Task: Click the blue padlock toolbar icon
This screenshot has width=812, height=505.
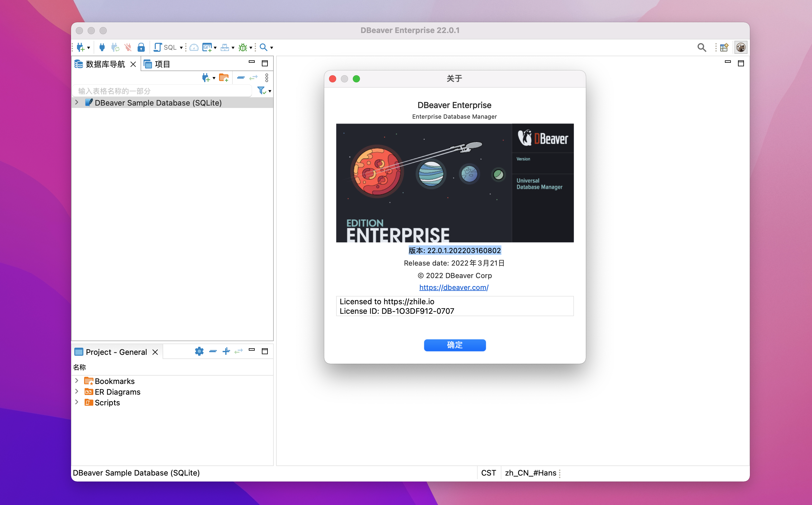Action: point(141,47)
